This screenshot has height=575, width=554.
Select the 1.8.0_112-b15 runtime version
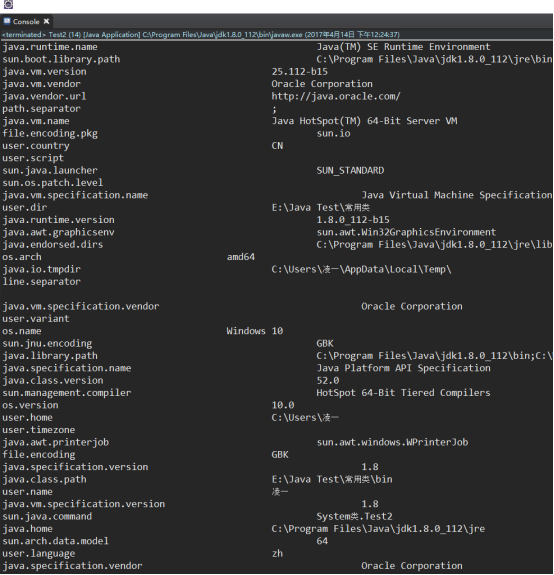click(x=353, y=220)
